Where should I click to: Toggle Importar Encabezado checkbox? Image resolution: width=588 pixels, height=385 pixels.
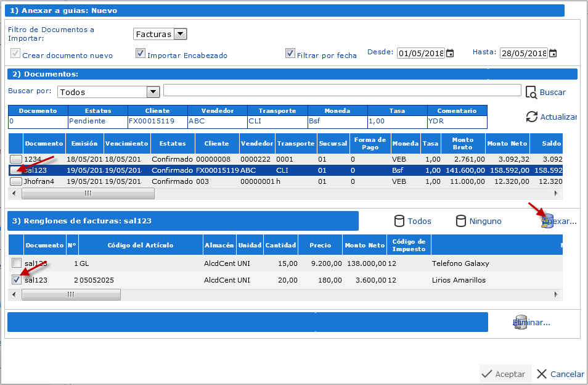(140, 54)
